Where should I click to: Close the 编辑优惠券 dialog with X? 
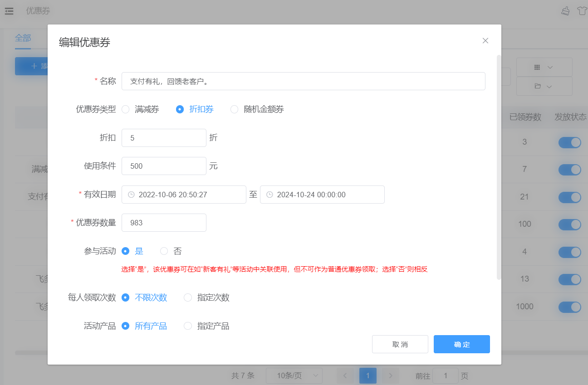(x=485, y=41)
